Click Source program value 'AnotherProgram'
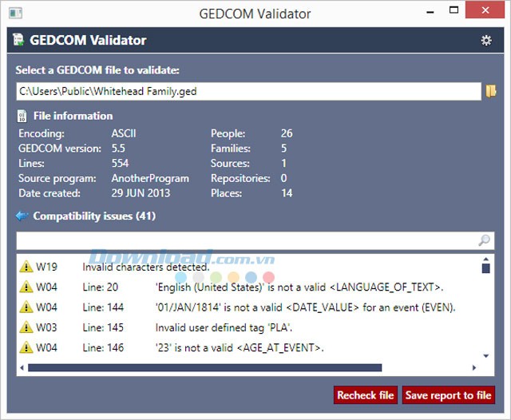The image size is (511, 420). pyautogui.click(x=150, y=178)
